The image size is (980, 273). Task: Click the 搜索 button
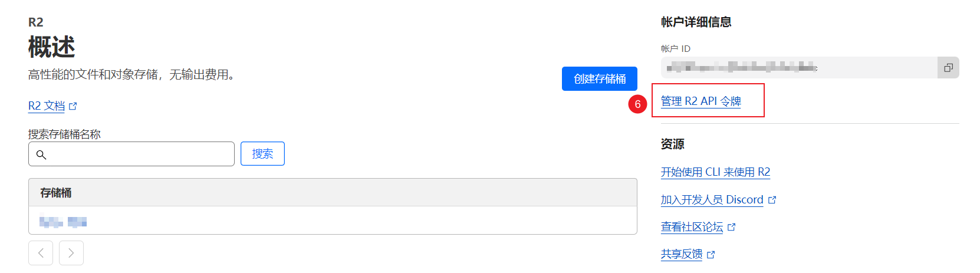coord(262,154)
